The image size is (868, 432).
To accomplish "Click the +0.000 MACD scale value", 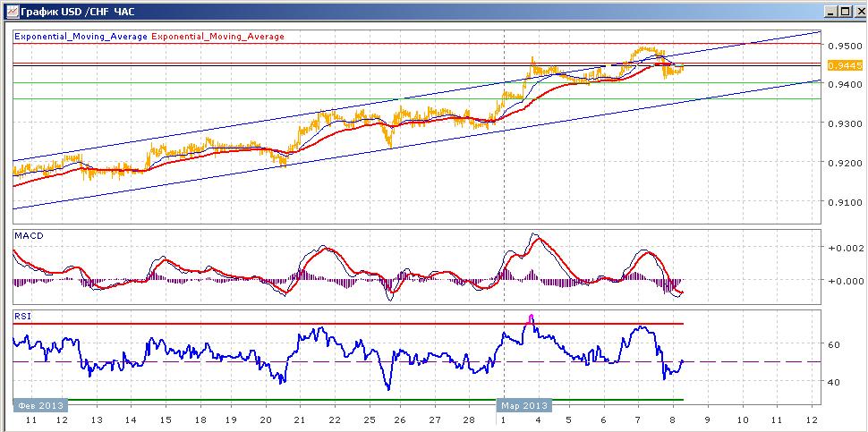I will (x=846, y=281).
